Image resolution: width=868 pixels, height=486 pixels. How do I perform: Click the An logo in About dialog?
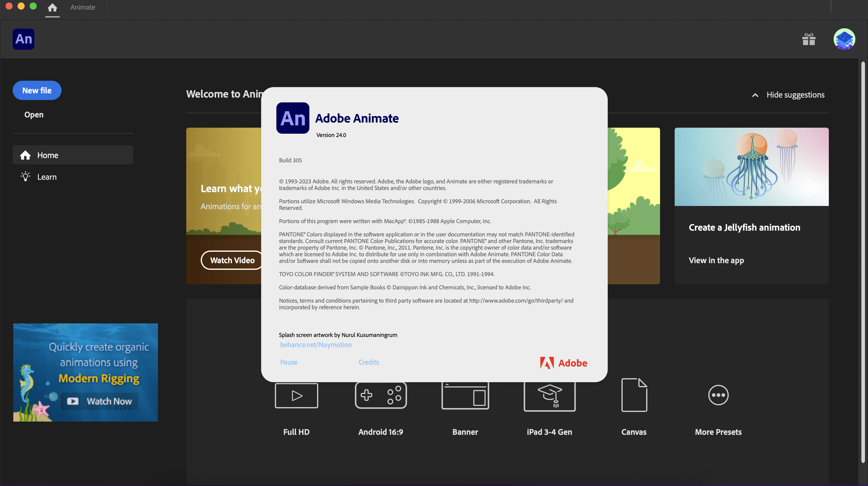tap(293, 118)
